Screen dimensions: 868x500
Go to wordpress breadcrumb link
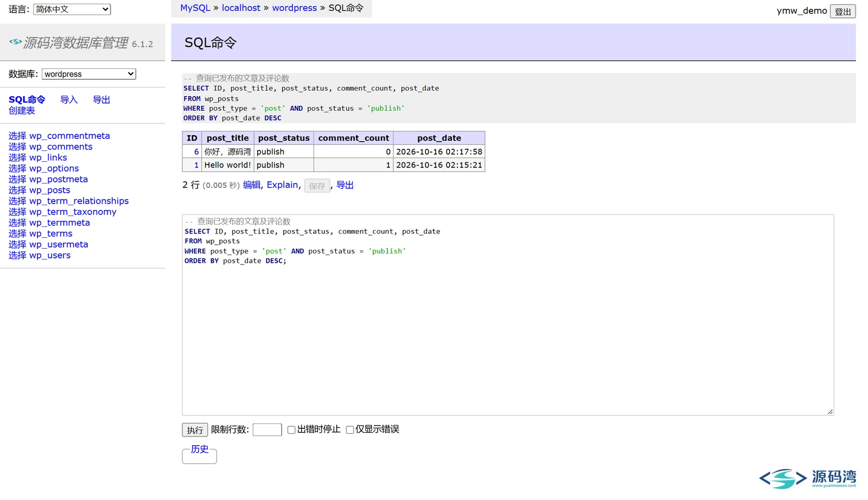(x=295, y=8)
